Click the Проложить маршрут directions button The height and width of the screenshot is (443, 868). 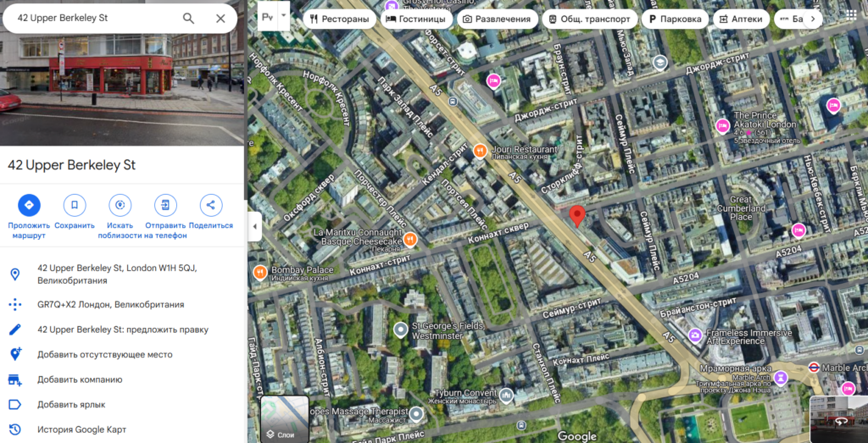tap(29, 205)
